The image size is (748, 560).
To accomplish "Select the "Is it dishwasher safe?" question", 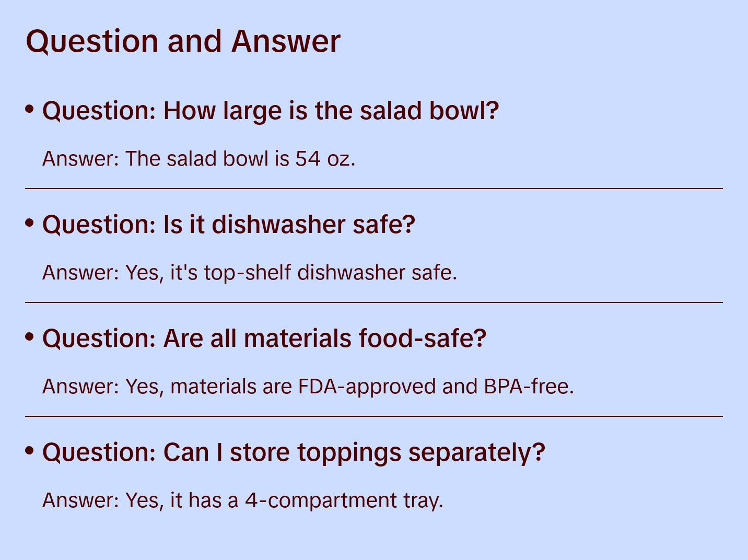I will pyautogui.click(x=228, y=225).
